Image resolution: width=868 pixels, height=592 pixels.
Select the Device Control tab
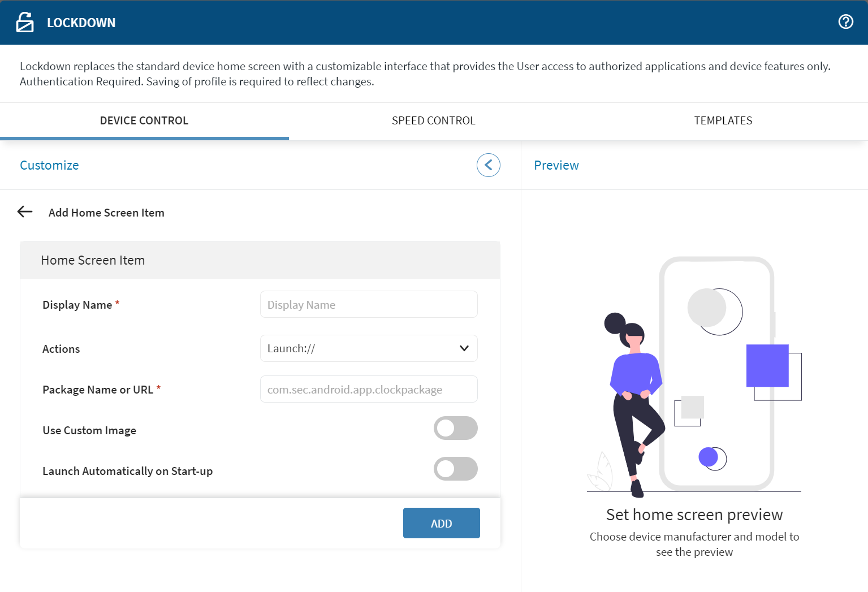(144, 120)
